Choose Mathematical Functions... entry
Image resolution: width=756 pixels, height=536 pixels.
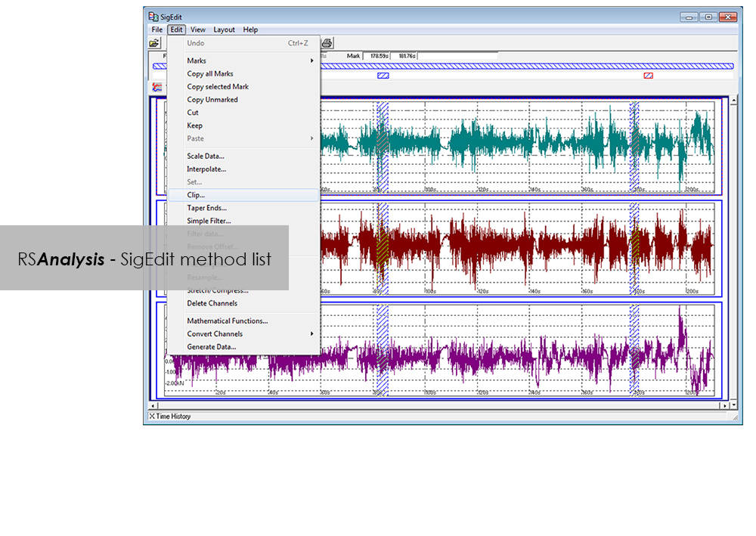[227, 321]
